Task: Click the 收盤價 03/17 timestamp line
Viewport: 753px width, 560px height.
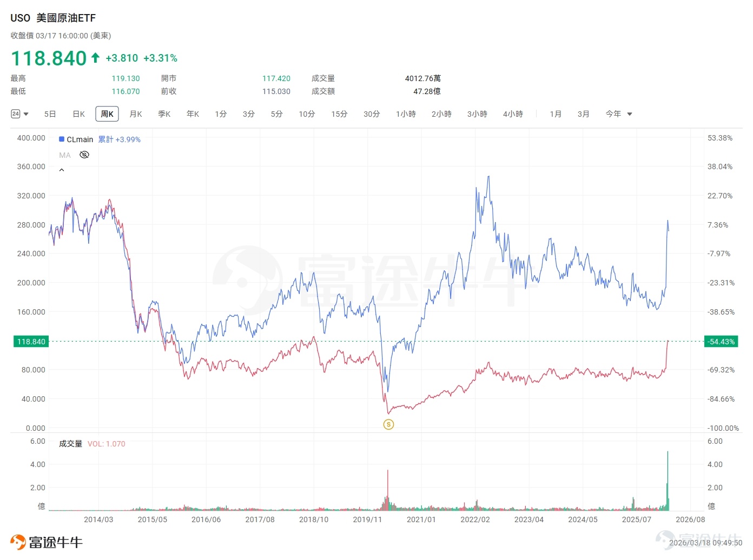Action: (61, 36)
